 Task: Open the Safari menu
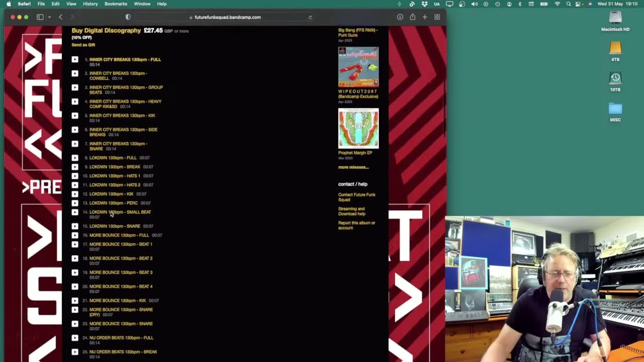pos(24,4)
